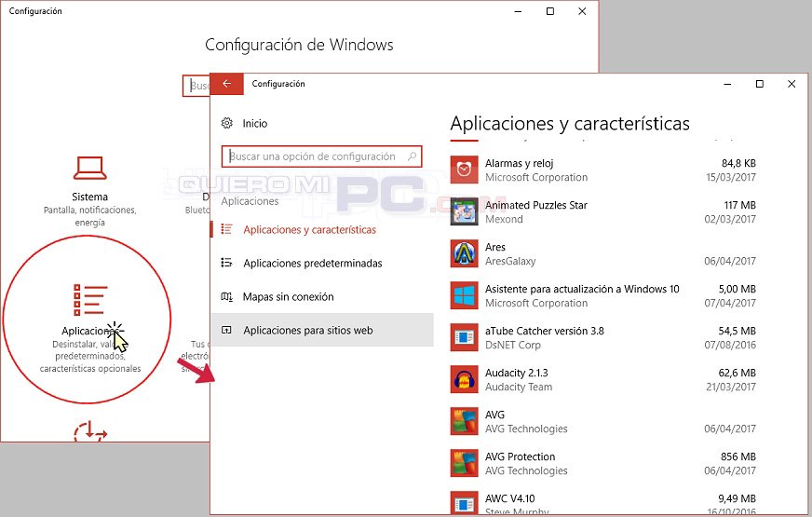Click the AVG Protection app icon

click(x=464, y=463)
